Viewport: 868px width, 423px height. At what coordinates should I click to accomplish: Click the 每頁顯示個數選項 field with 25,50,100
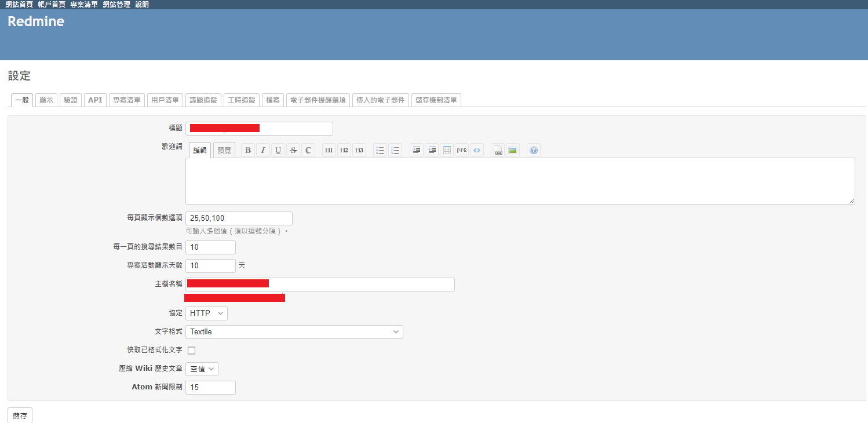tap(239, 218)
